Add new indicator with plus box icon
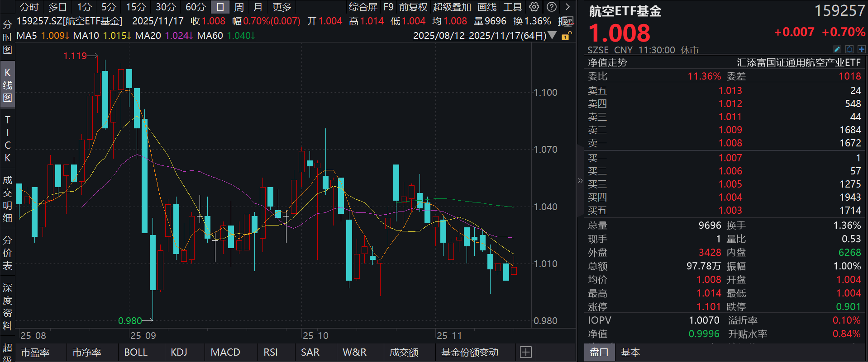The width and height of the screenshot is (868, 362). [525, 352]
